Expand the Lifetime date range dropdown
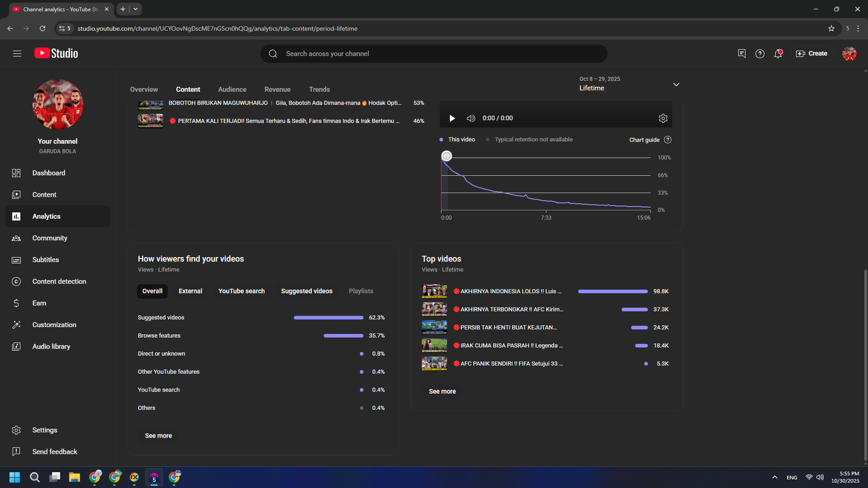868x488 pixels. (676, 85)
